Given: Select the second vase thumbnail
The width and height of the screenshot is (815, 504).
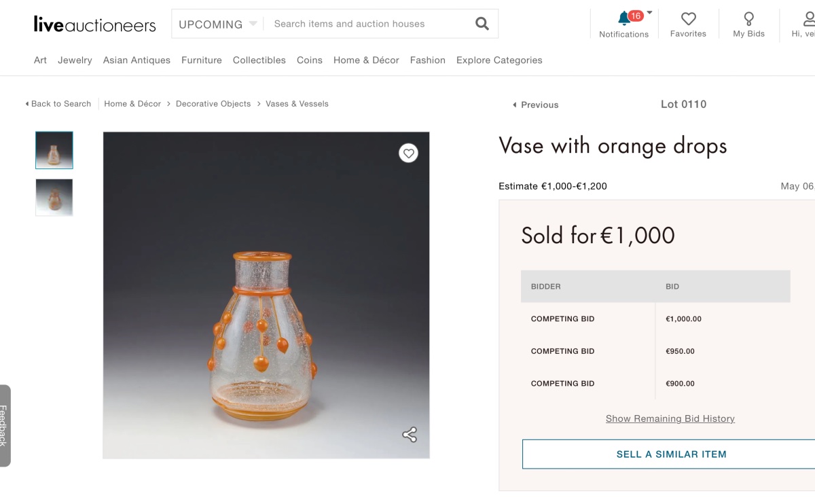Looking at the screenshot, I should 54,197.
